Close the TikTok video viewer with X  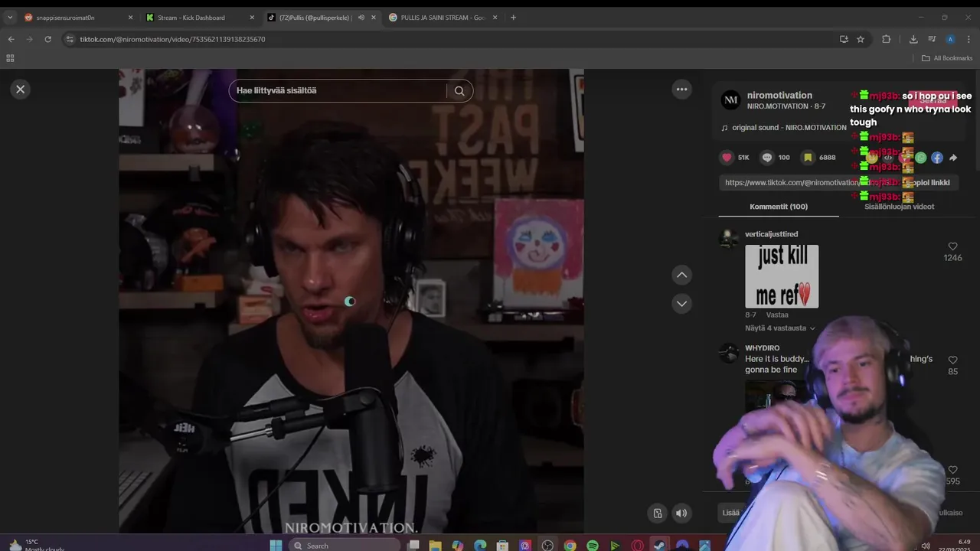coord(21,90)
